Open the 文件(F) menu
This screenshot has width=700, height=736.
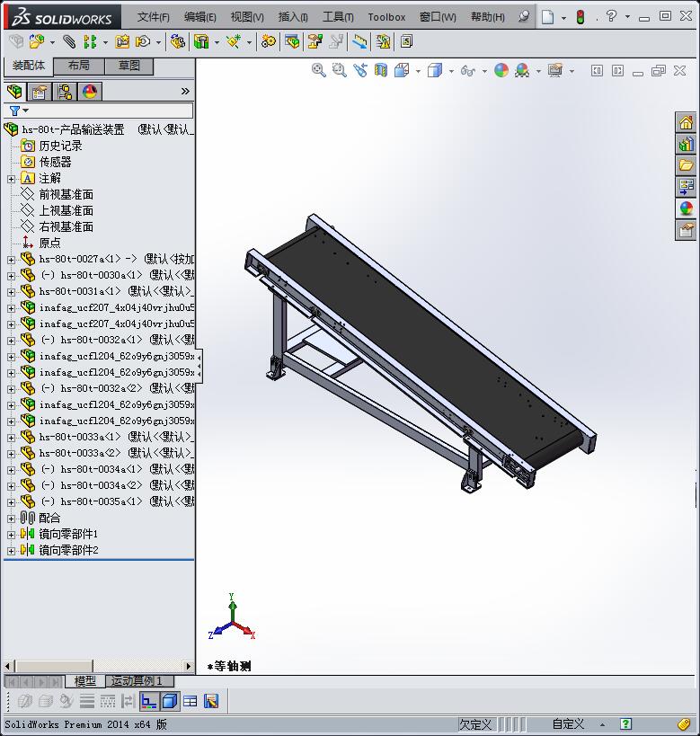pos(153,17)
